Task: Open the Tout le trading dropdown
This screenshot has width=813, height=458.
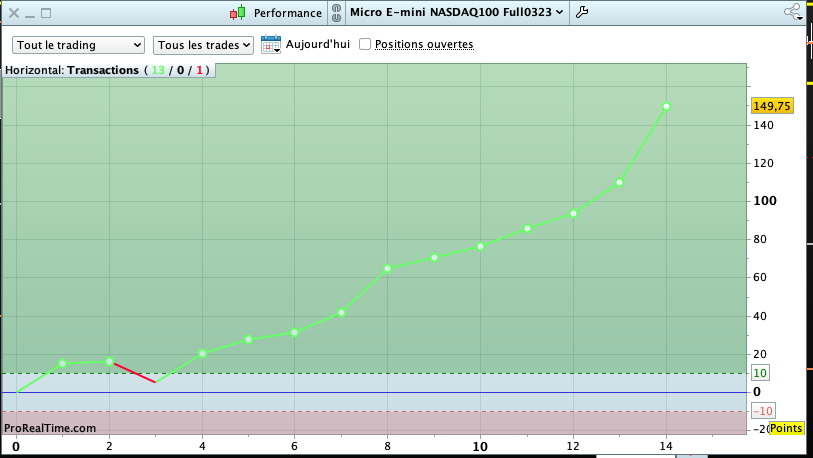Action: pos(78,45)
